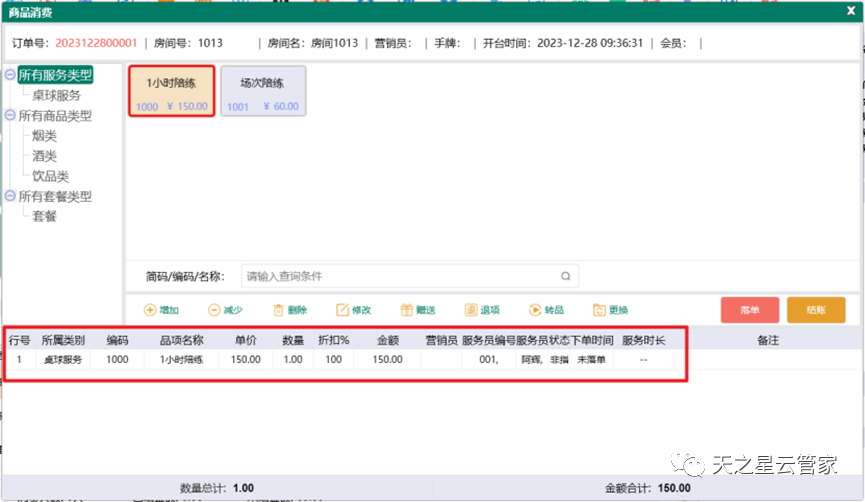Click the 更换 (replace) toolbar icon
The width and height of the screenshot is (865, 502).
[x=599, y=310]
